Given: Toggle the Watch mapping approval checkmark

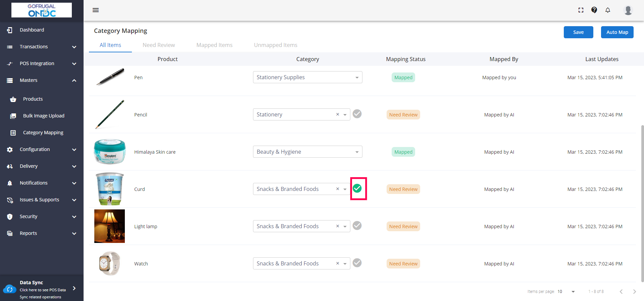Looking at the screenshot, I should pos(357,263).
